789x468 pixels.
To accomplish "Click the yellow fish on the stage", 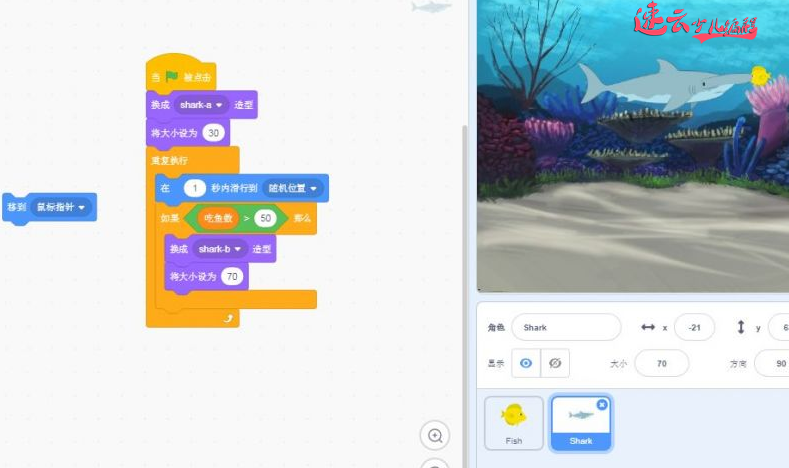I will (x=759, y=75).
